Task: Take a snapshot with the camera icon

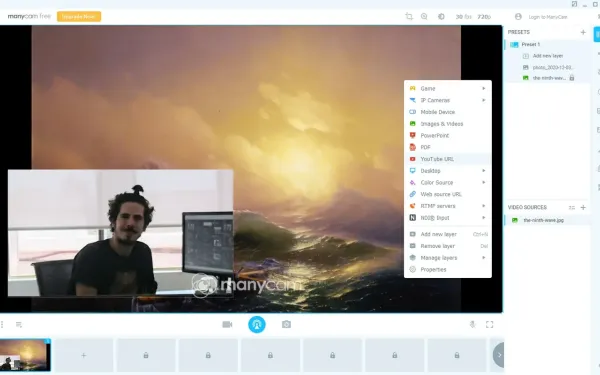Action: coord(286,324)
